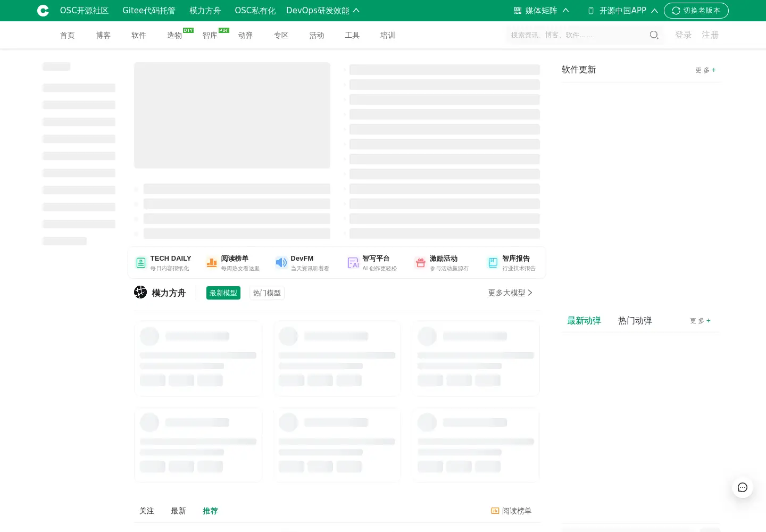Open the 博客 nav menu item
Screen dimensions: 766x532
point(103,35)
